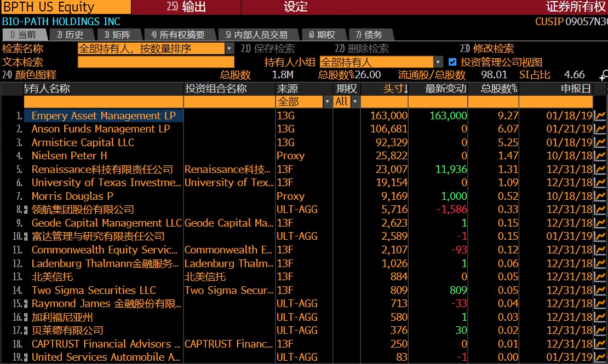The width and height of the screenshot is (608, 364).
Task: Open chart icon for Geode Capital Management row
Action: click(x=600, y=223)
